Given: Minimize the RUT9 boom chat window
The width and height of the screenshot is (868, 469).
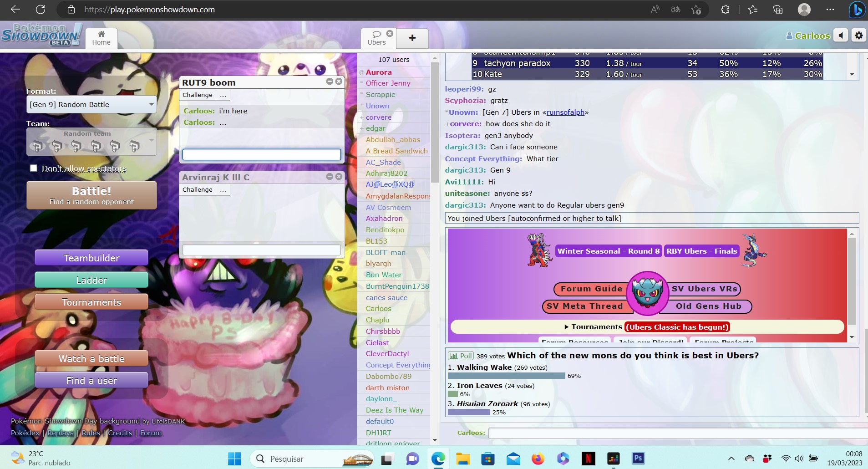Looking at the screenshot, I should click(330, 82).
